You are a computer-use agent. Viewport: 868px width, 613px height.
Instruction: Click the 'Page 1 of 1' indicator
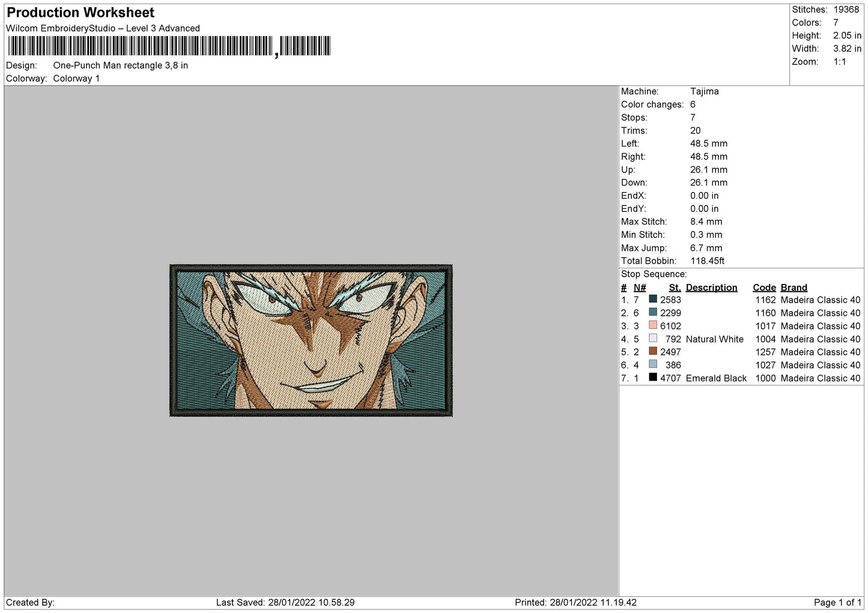click(837, 602)
